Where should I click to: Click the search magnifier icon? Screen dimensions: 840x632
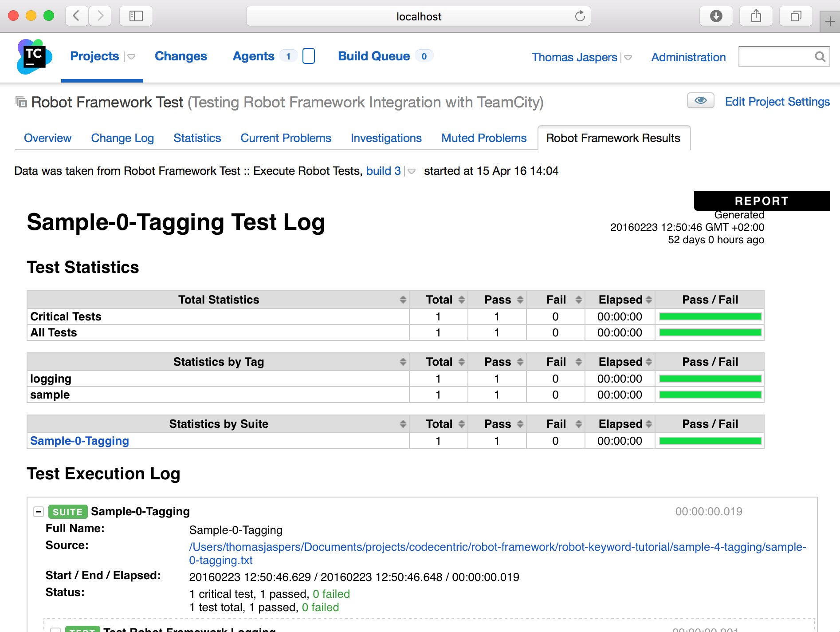click(820, 57)
